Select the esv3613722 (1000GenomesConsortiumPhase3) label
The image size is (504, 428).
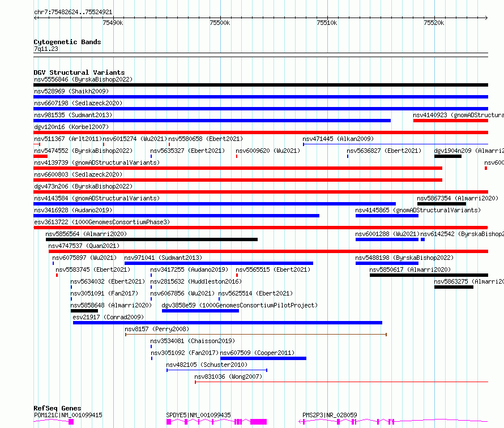tap(102, 222)
